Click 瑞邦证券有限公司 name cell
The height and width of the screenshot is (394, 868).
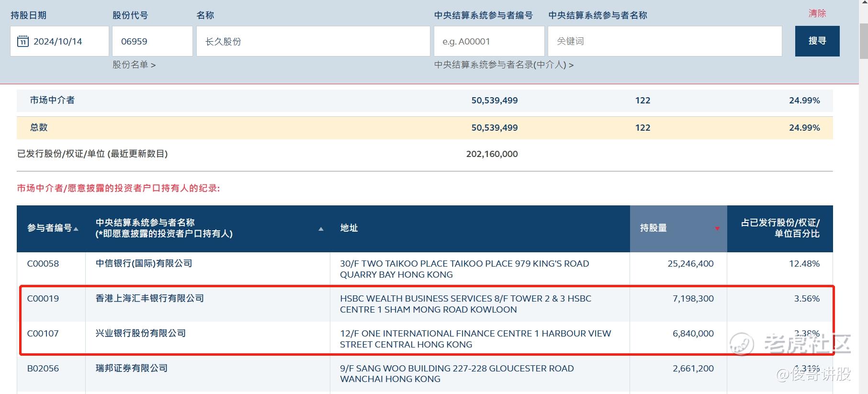(x=132, y=369)
